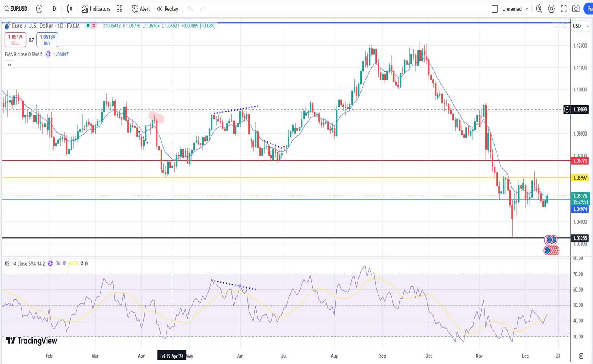593x364 pixels.
Task: Collapse the indicator legend with chevron arrow
Action: tap(10, 65)
